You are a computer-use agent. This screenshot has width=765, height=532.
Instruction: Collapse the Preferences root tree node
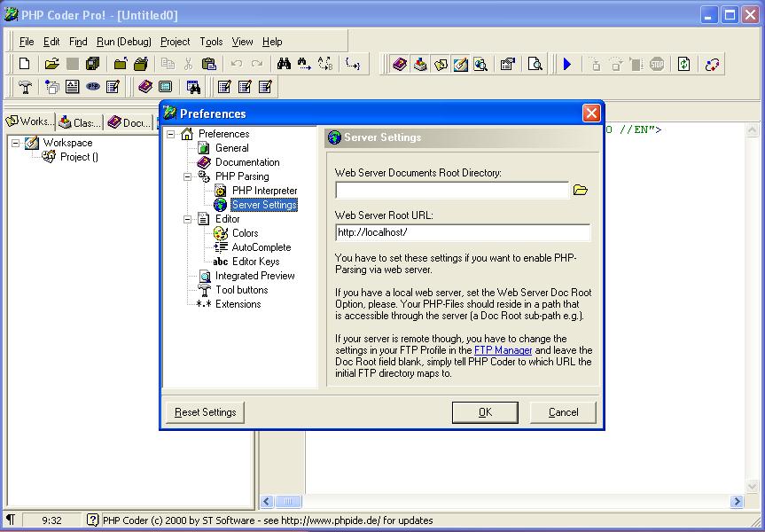coord(171,134)
